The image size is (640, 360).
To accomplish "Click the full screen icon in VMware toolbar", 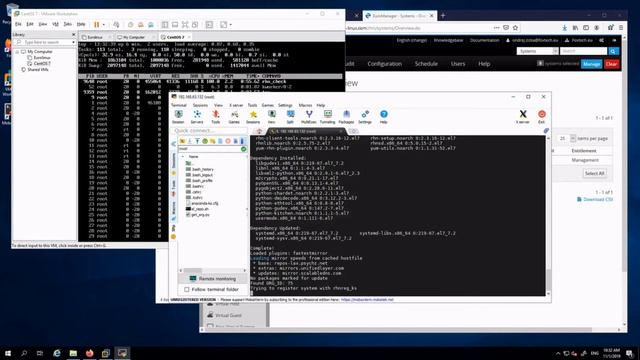I will [185, 25].
